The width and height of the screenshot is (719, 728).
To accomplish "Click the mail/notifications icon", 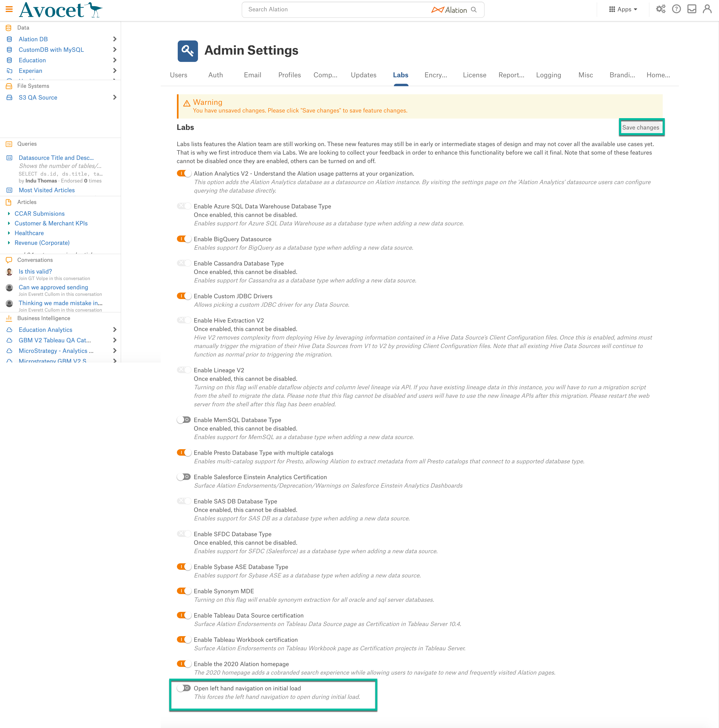I will pyautogui.click(x=692, y=9).
